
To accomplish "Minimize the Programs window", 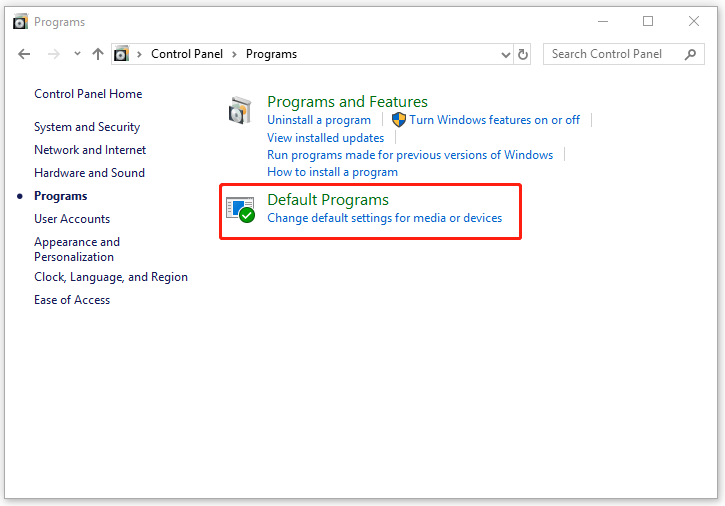I will 603,21.
